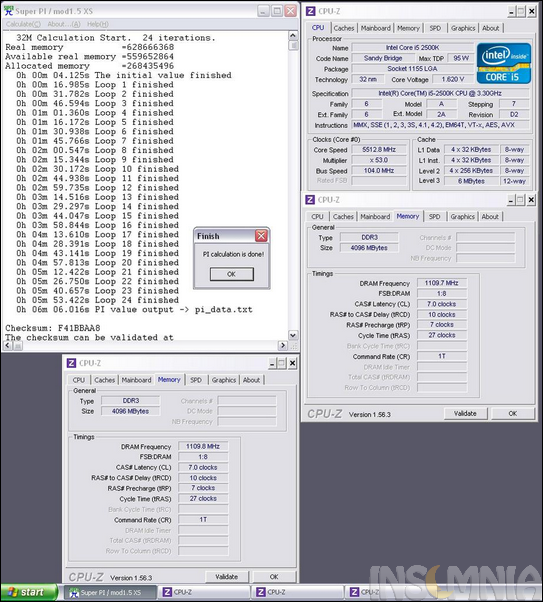The image size is (543, 602).
Task: Click the '32M Calculation Start. 24 iterations.' line
Action: tap(116, 38)
